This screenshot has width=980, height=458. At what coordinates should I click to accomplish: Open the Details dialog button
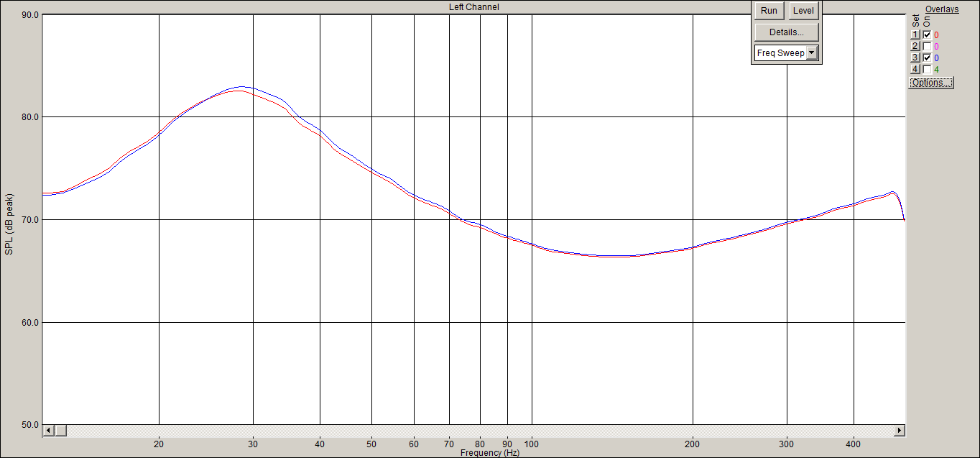tap(787, 32)
